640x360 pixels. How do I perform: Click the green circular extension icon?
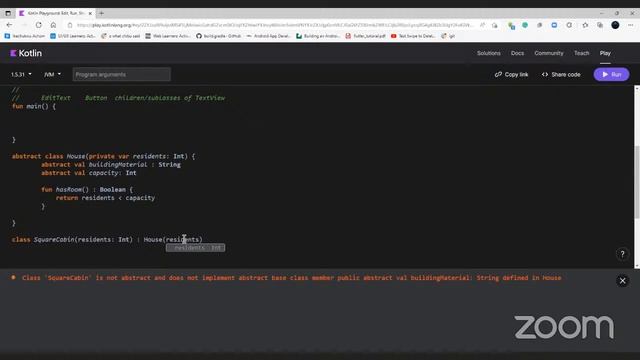[525, 25]
